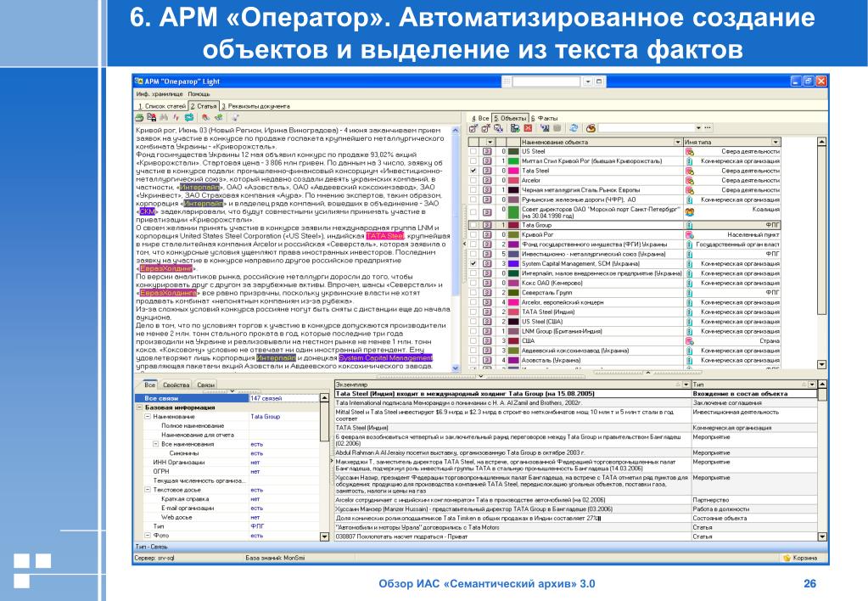Open the Имя типа column filter dropdown
The width and height of the screenshot is (868, 601).
pyautogui.click(x=776, y=143)
